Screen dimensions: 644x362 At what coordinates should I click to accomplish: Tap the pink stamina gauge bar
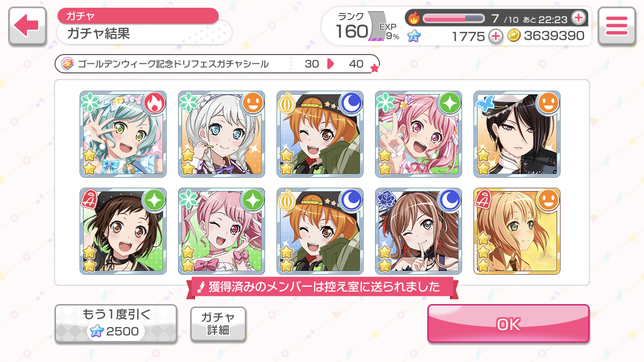coord(454,18)
